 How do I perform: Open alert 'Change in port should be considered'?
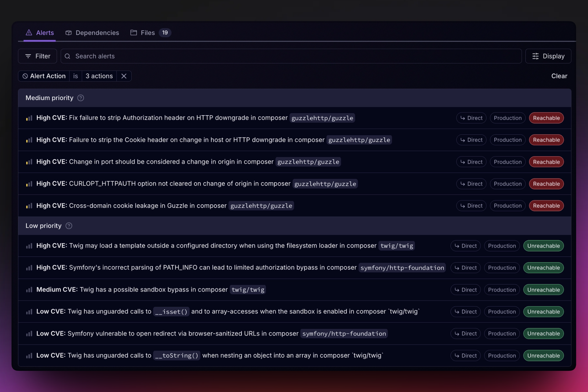coord(294,162)
